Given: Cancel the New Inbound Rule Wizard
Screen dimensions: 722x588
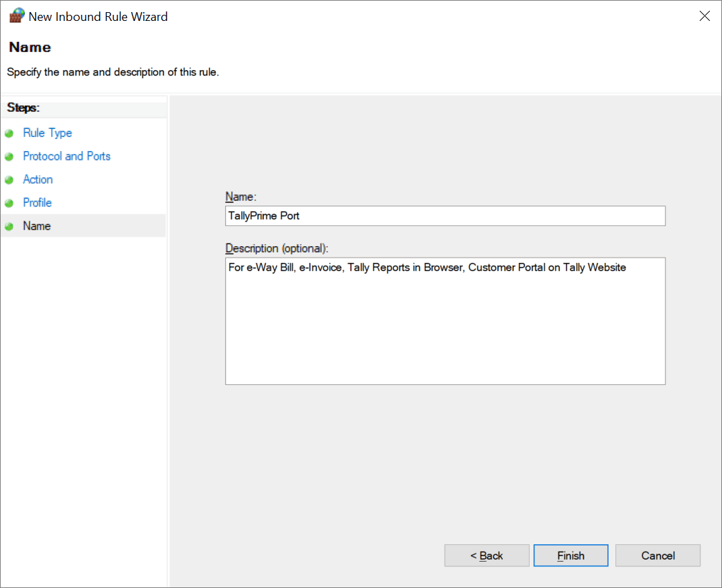Looking at the screenshot, I should click(x=658, y=556).
